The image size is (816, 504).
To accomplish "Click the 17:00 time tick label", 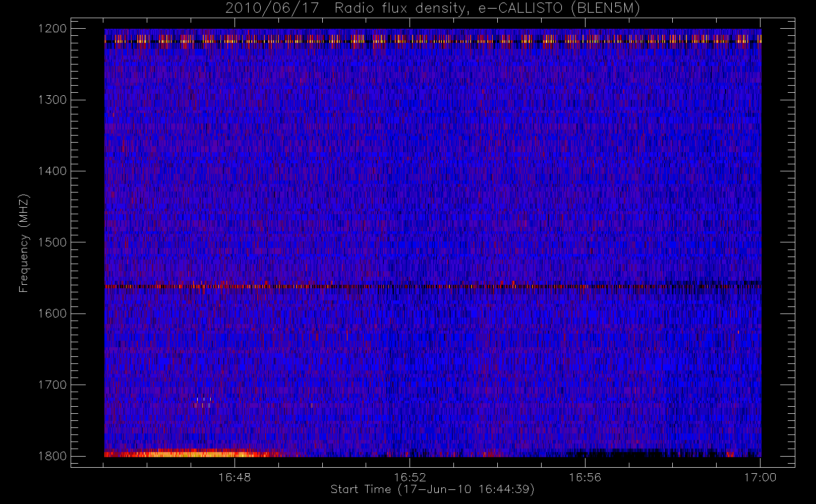I will tap(760, 477).
